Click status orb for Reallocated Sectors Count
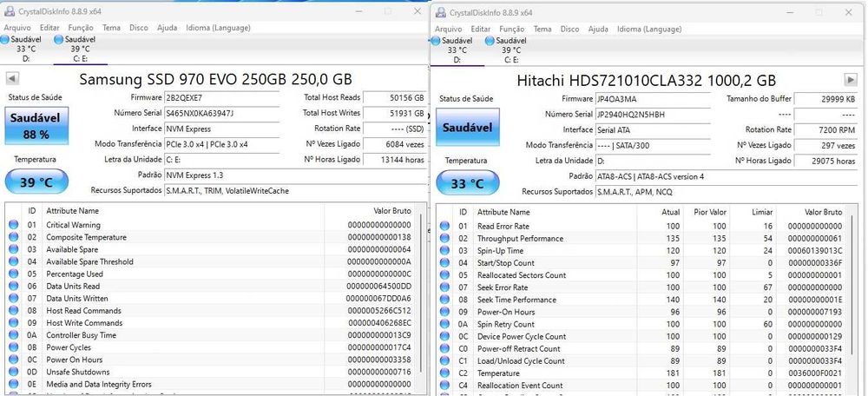This screenshot has width=868, height=396. [444, 274]
